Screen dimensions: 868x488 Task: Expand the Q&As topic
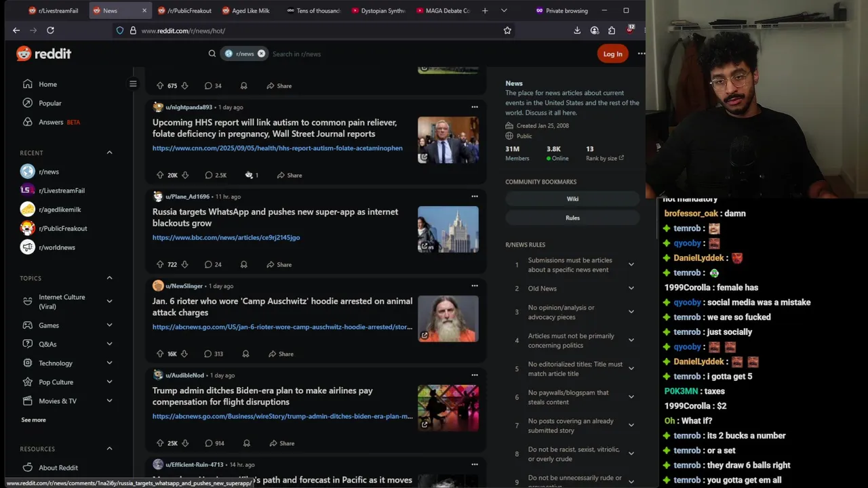pos(109,344)
